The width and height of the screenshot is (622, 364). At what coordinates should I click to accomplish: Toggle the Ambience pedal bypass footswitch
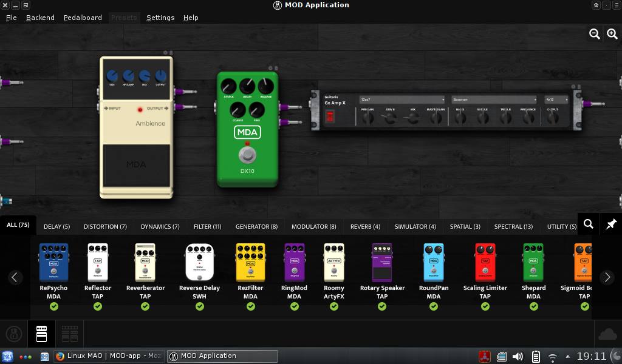point(137,165)
